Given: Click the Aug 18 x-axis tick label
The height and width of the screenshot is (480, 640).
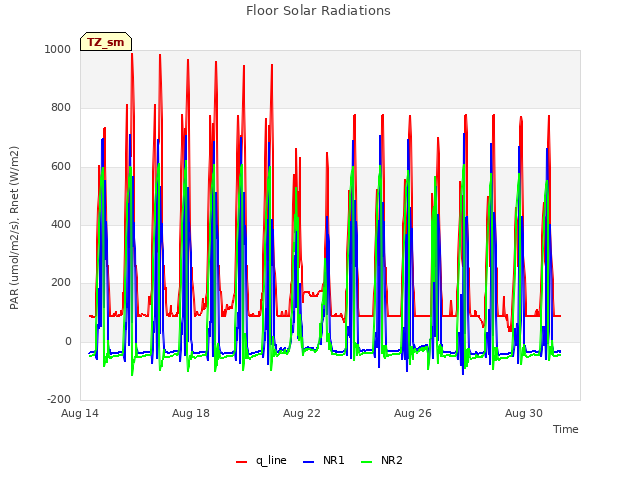Looking at the screenshot, I should [x=191, y=413].
